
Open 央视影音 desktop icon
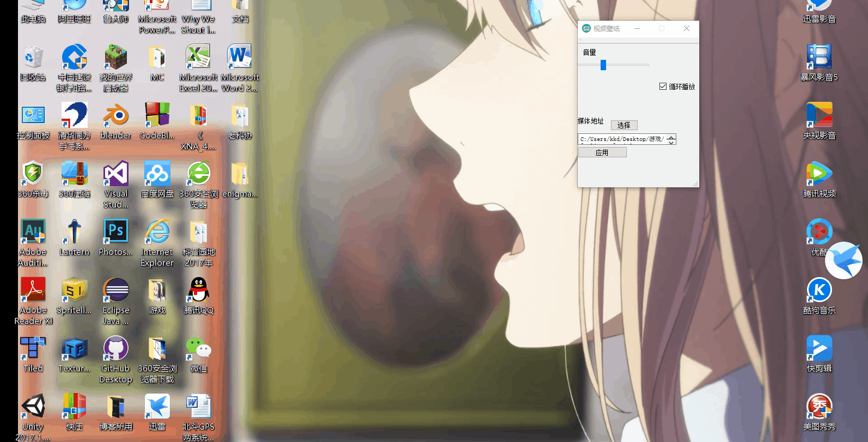click(x=820, y=115)
